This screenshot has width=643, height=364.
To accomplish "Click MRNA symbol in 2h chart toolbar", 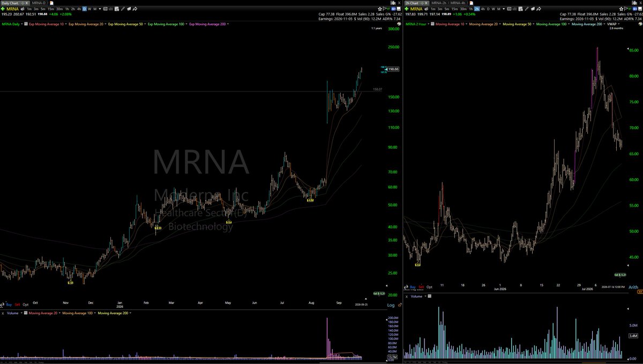I will pos(416,9).
